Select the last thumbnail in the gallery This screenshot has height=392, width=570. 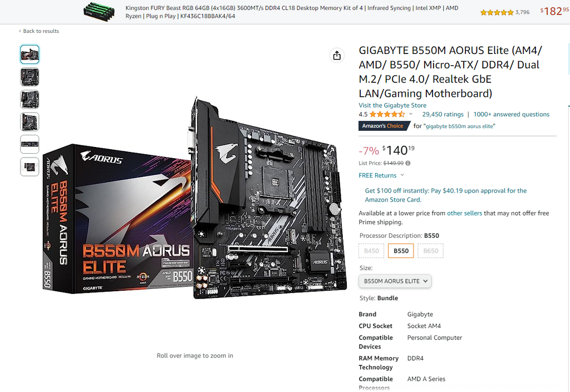click(30, 167)
